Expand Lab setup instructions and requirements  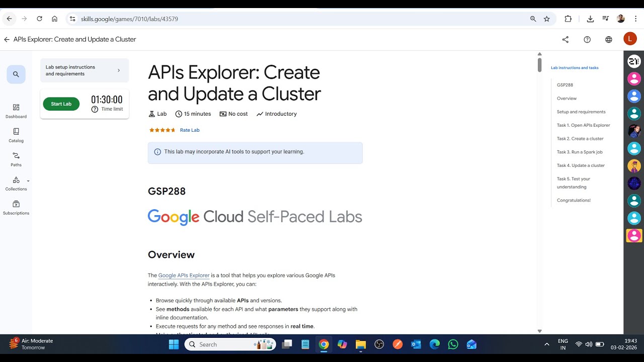85,70
